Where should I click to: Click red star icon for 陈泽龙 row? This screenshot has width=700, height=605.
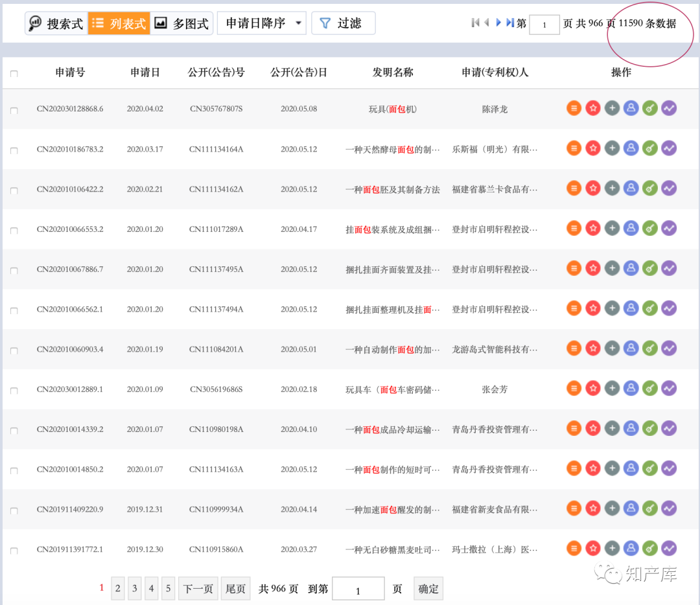click(x=593, y=108)
